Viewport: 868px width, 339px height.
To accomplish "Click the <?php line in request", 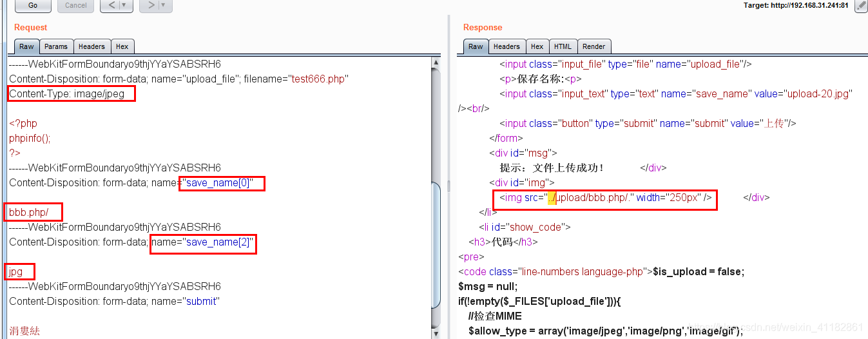I will [x=23, y=124].
